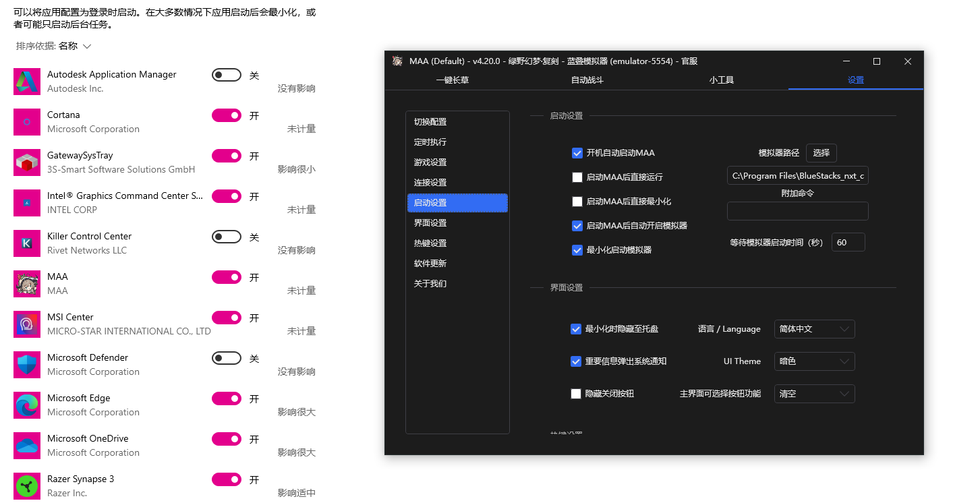Image resolution: width=980 pixels, height=503 pixels.
Task: Enable the 启动MAA后直接运行 checkbox
Action: coord(577,177)
